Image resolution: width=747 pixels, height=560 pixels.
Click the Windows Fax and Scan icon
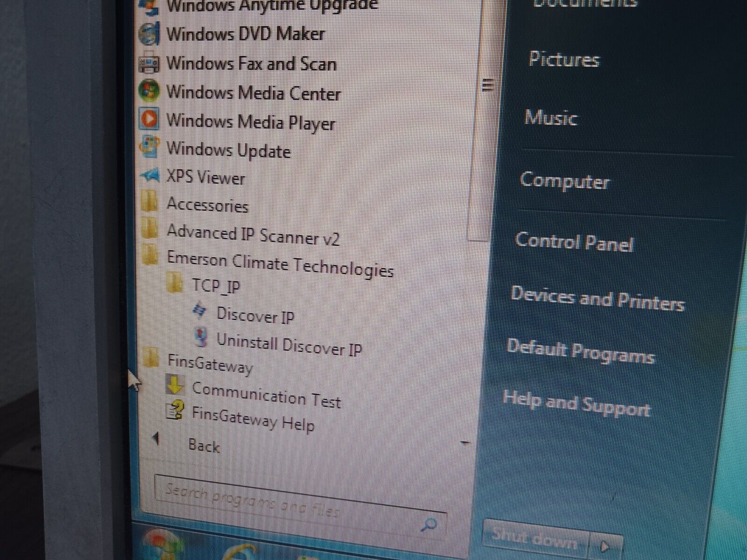click(x=149, y=63)
